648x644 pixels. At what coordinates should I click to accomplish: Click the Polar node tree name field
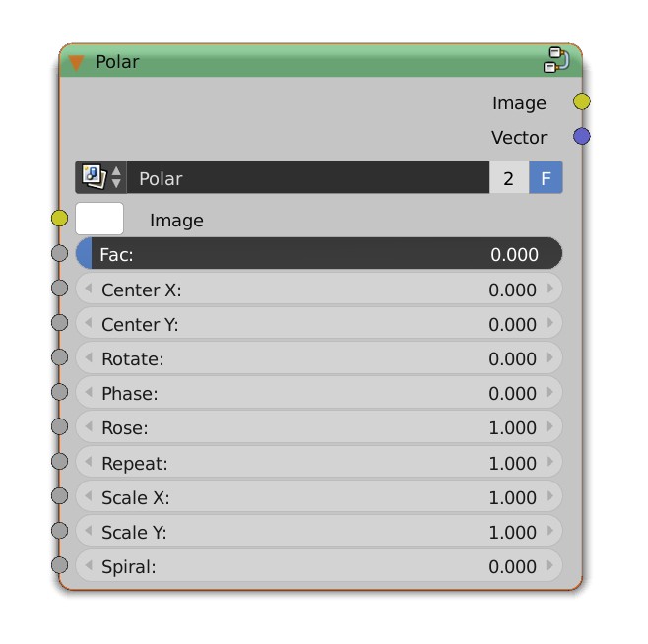(x=307, y=178)
